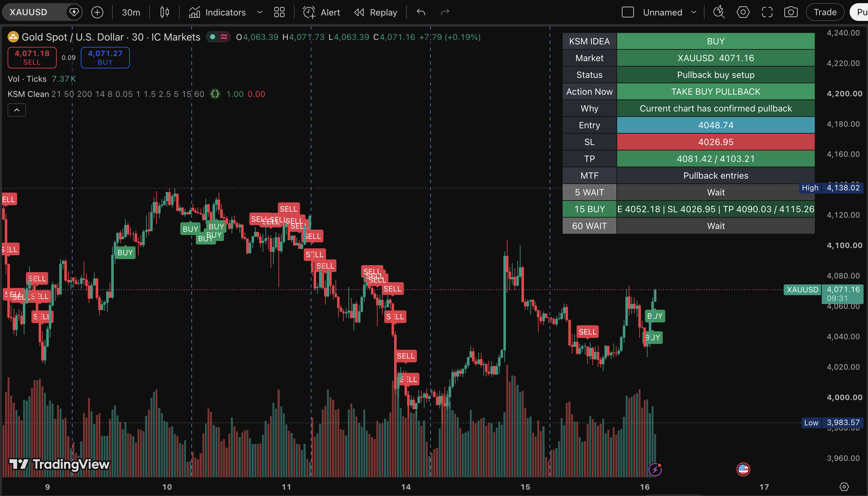Open the Indicators dialog
The image size is (868, 496).
pos(217,12)
